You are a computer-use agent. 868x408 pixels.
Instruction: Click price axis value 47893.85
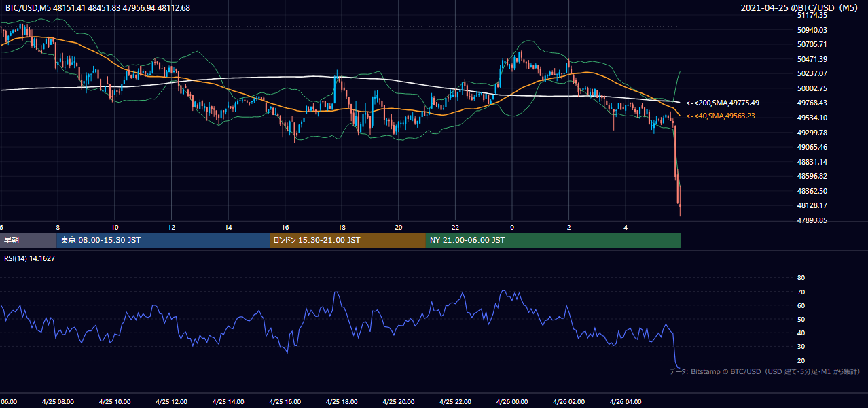coord(812,220)
